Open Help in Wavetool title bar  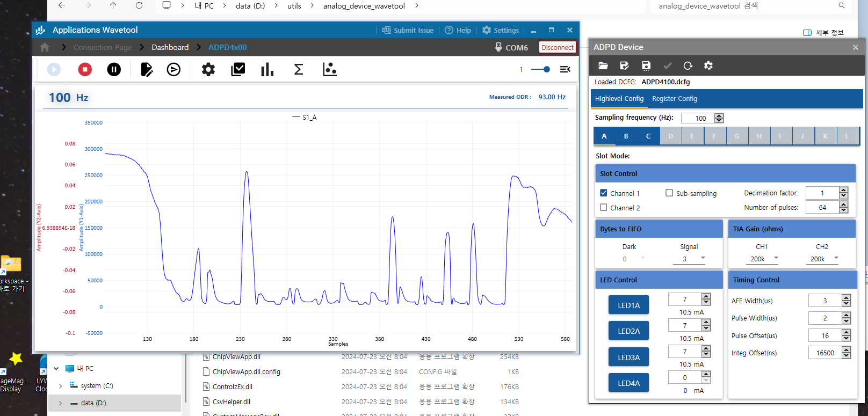coord(458,30)
